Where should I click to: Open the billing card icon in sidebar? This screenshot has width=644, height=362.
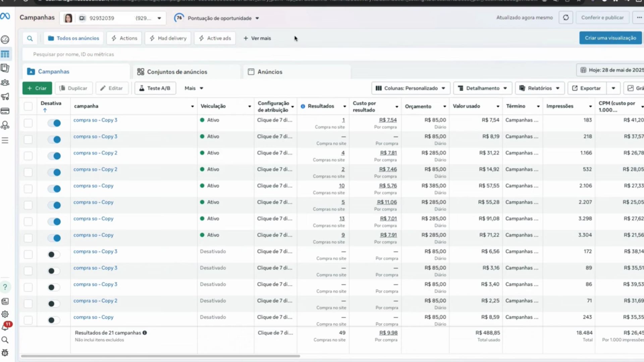[5, 111]
